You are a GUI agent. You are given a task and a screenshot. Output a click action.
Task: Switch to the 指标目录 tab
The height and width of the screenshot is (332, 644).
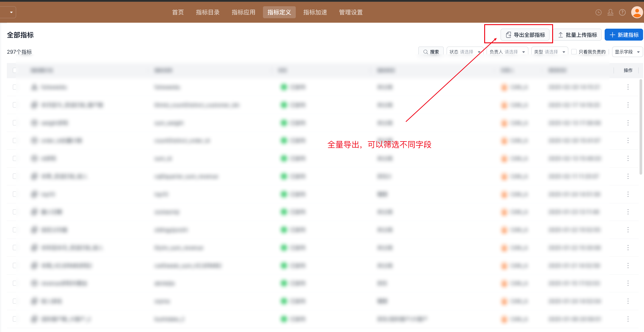pyautogui.click(x=208, y=12)
